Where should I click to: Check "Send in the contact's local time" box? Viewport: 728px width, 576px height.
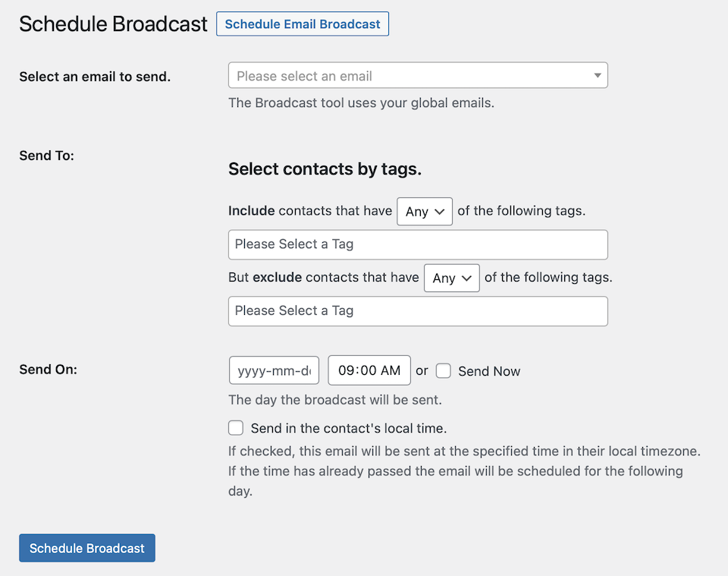click(x=236, y=428)
